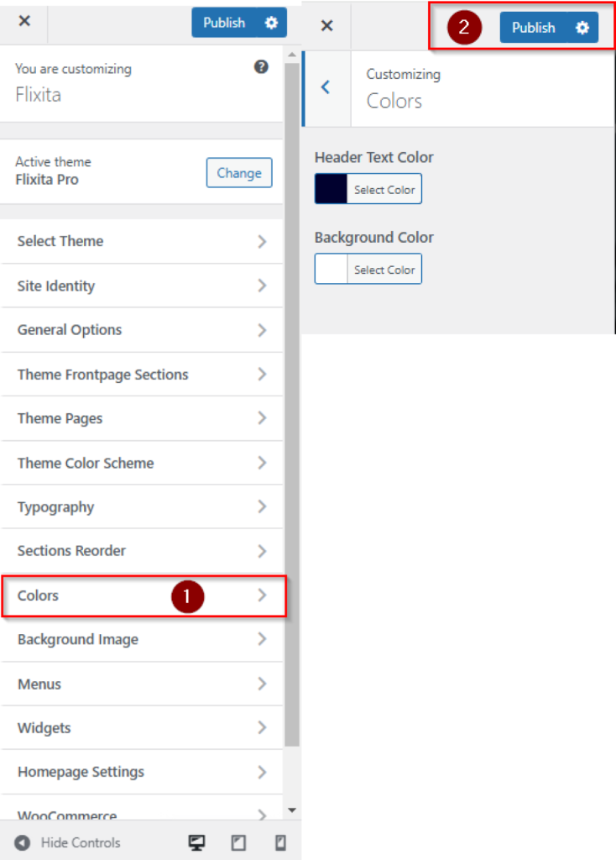This screenshot has width=616, height=860.
Task: Click the Hide Controls icon
Action: [x=23, y=842]
